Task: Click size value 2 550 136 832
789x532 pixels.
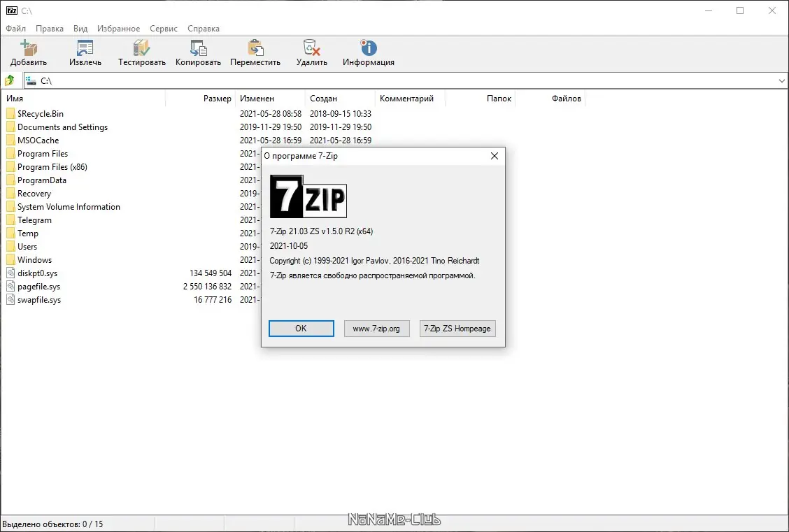Action: click(207, 287)
